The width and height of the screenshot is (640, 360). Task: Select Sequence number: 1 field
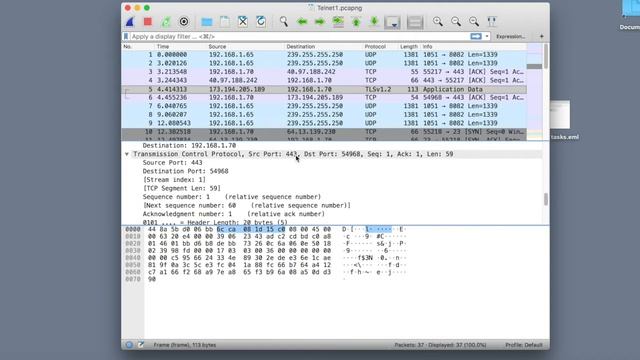pyautogui.click(x=232, y=197)
